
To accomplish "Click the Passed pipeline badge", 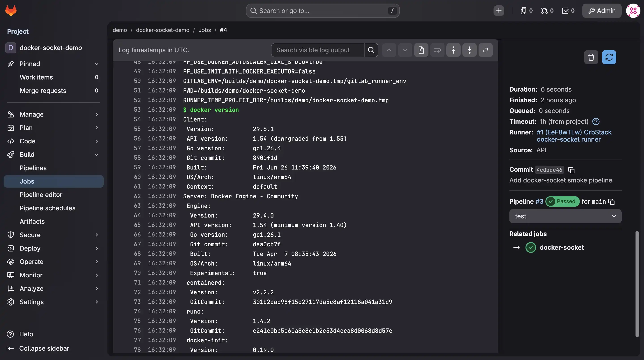I will click(562, 201).
